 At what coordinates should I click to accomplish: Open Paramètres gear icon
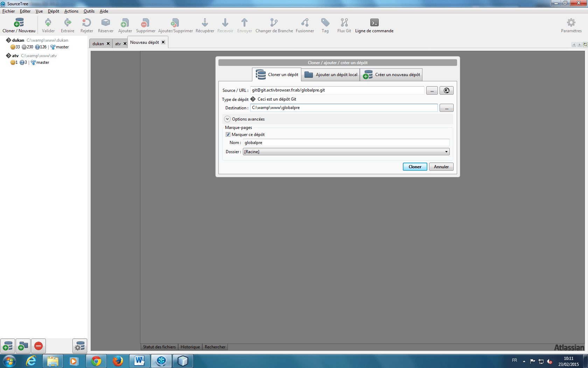(571, 23)
